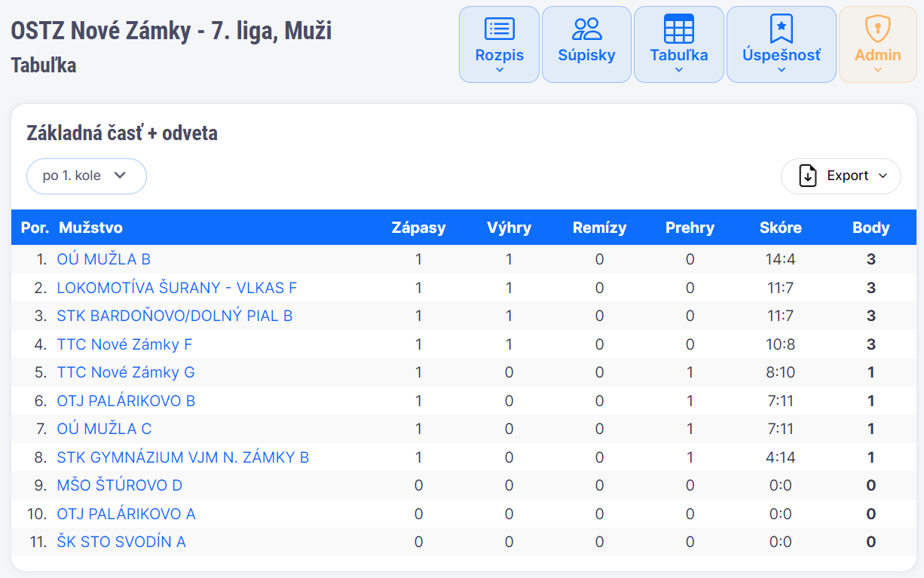Click the Body column header
The height and width of the screenshot is (578, 924).
[871, 228]
